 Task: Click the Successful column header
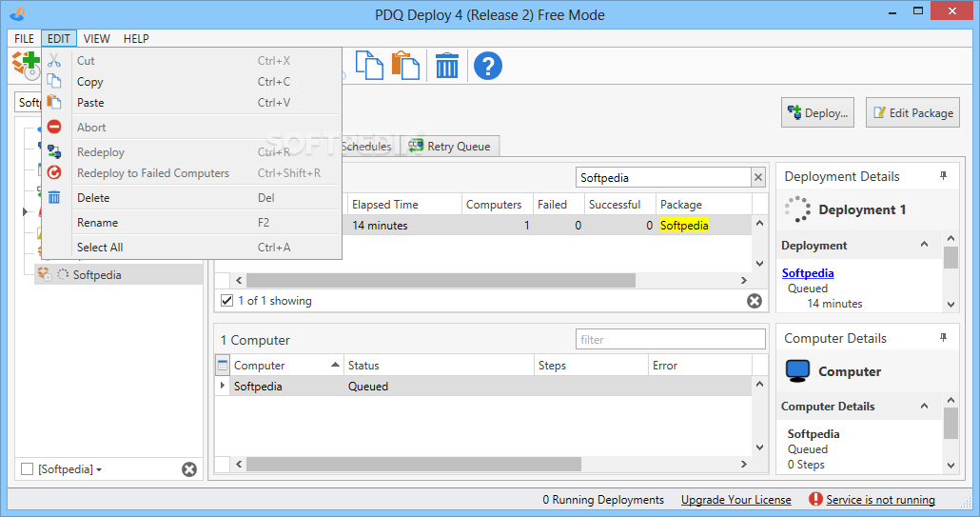pos(619,205)
